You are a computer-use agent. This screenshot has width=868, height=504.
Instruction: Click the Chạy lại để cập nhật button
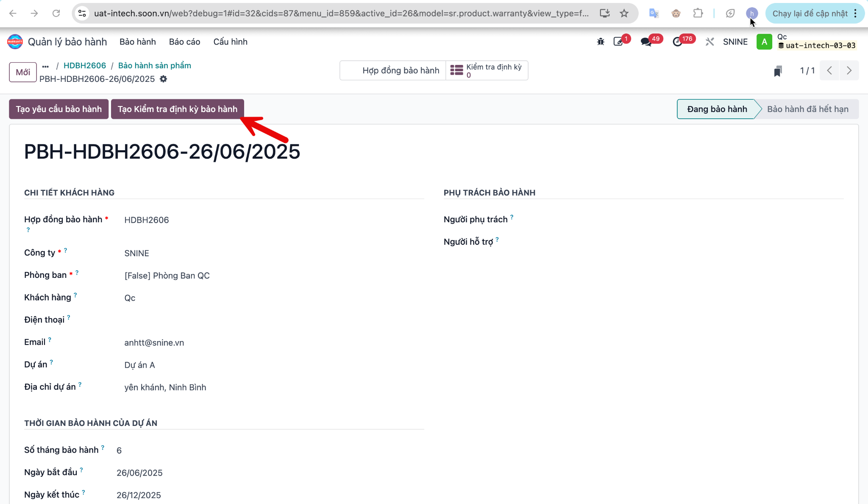point(810,14)
